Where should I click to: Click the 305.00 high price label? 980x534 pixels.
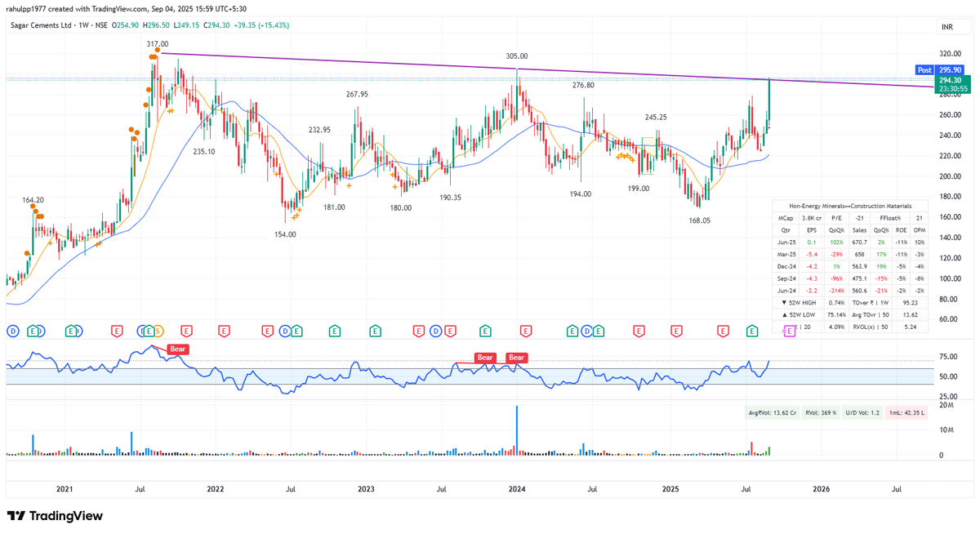[x=517, y=56]
